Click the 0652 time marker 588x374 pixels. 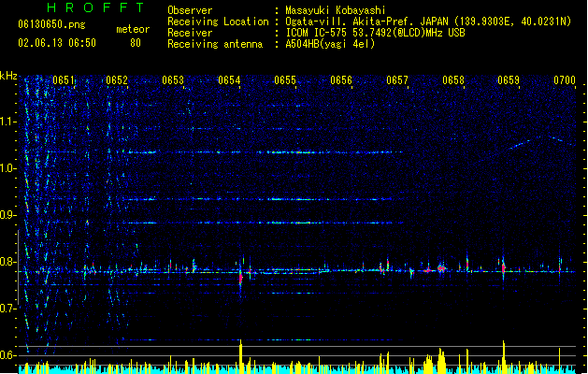pyautogui.click(x=117, y=80)
